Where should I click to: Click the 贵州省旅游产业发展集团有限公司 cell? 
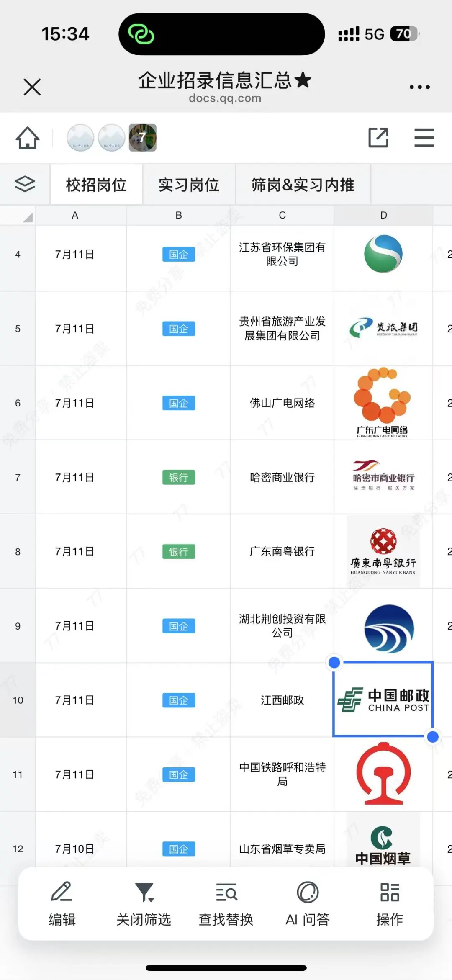282,329
